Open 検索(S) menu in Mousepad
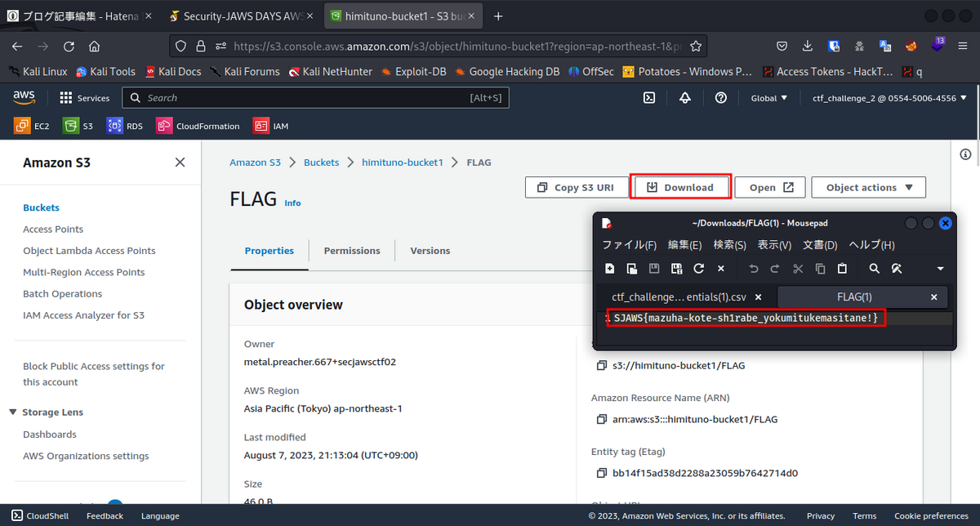 click(x=729, y=245)
